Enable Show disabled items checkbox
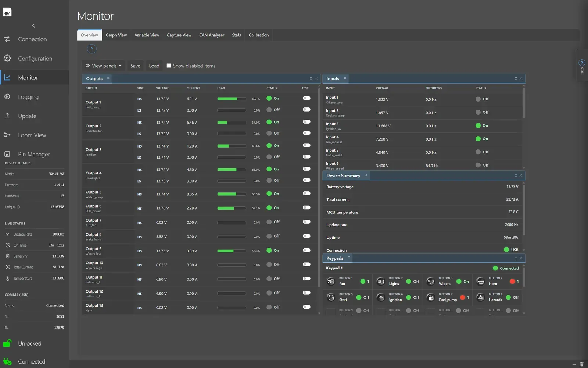Screen dimensions: 588x368 click(x=169, y=66)
